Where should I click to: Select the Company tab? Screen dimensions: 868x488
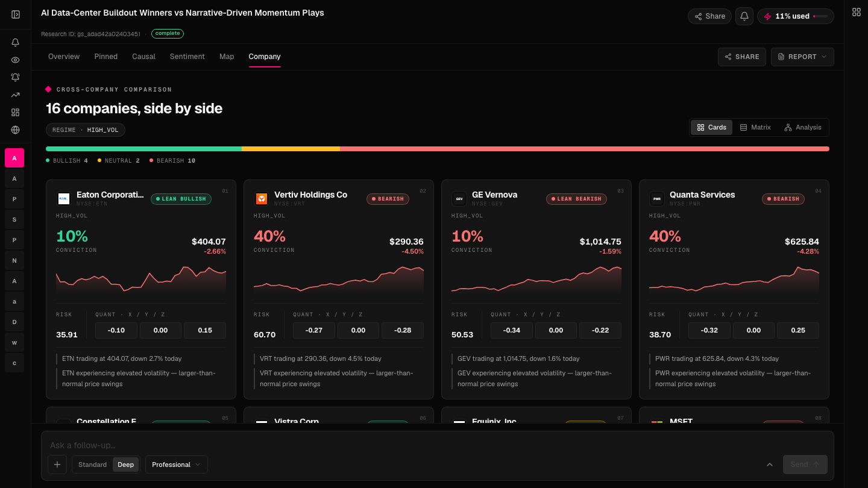(x=265, y=57)
